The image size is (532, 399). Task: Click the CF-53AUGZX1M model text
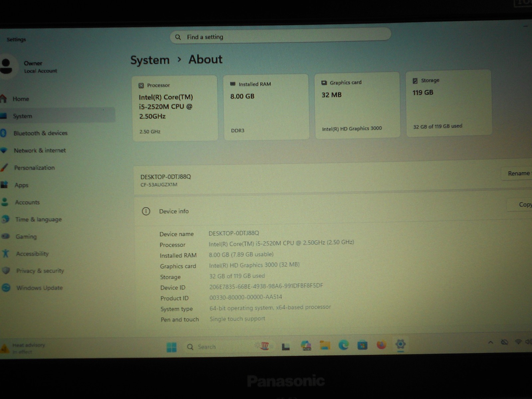pyautogui.click(x=159, y=185)
